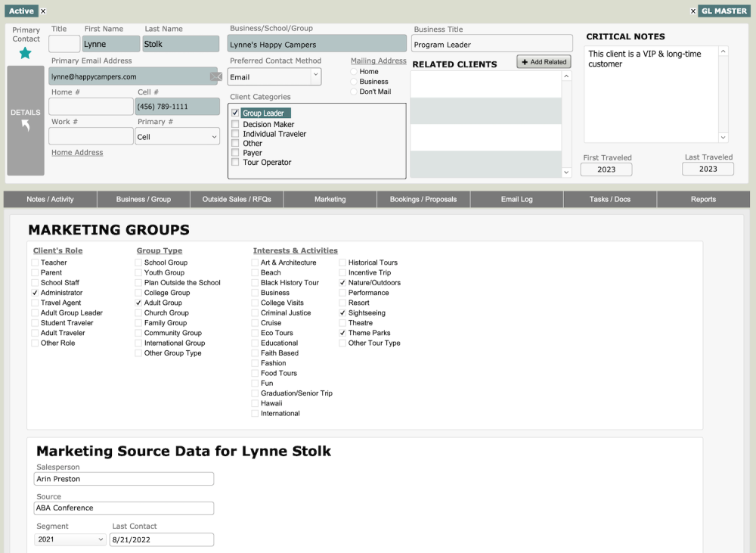The width and height of the screenshot is (756, 553).
Task: Open the Notes / Activity tab
Action: pyautogui.click(x=50, y=199)
